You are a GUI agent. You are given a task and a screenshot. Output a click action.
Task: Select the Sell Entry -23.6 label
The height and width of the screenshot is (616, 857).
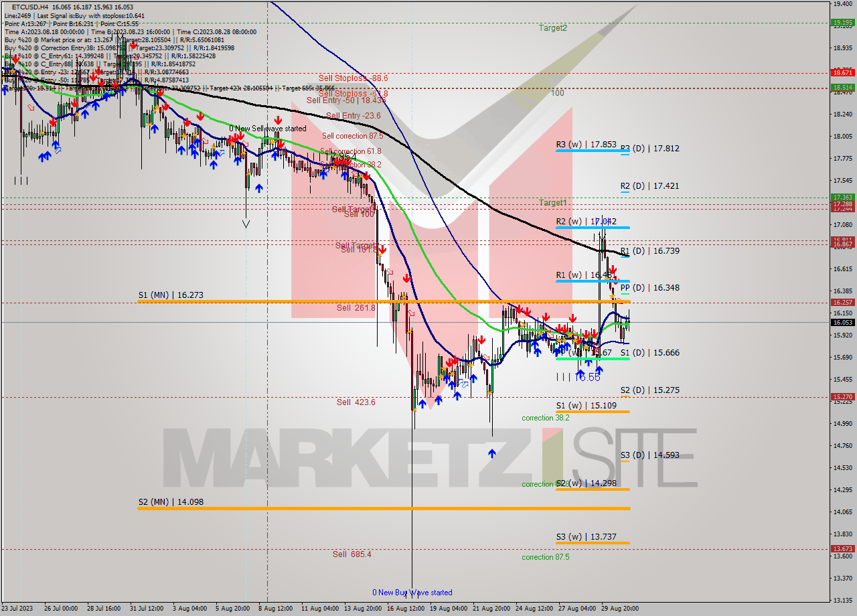pyautogui.click(x=353, y=116)
